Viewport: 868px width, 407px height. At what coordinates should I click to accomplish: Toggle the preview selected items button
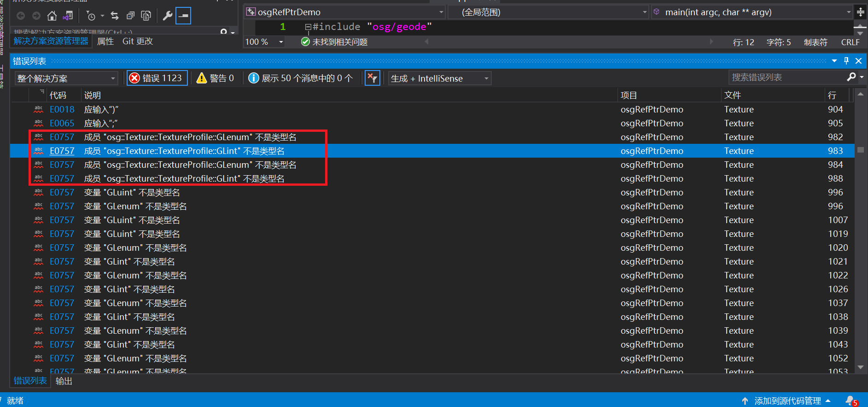point(183,16)
